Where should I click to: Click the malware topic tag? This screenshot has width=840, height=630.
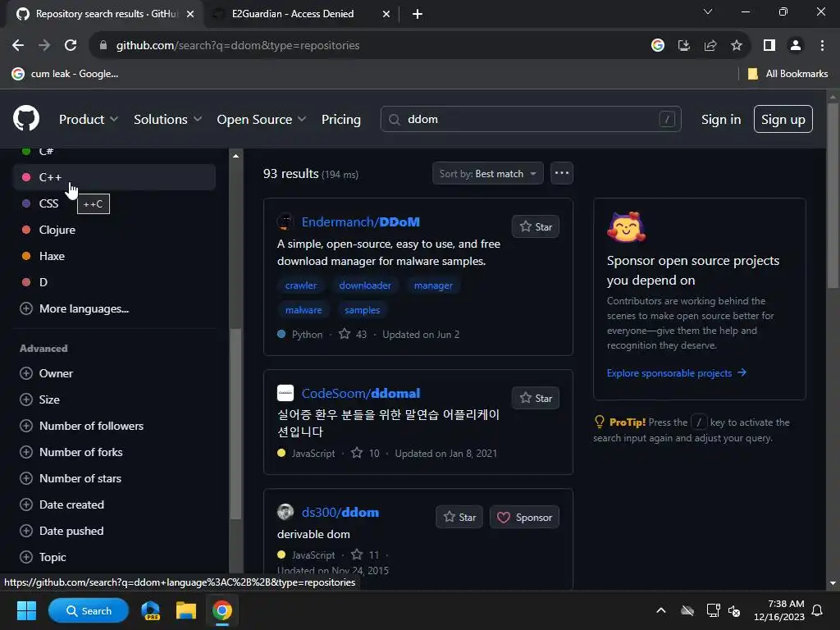304,309
